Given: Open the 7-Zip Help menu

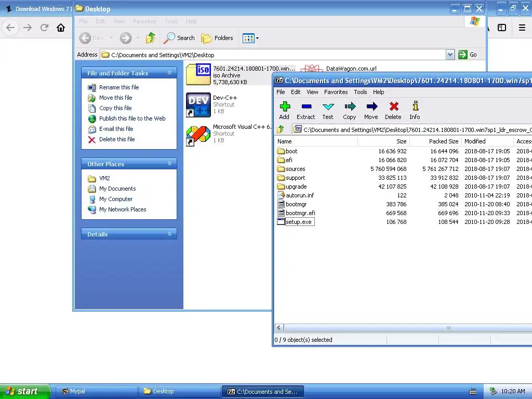Looking at the screenshot, I should (x=378, y=92).
